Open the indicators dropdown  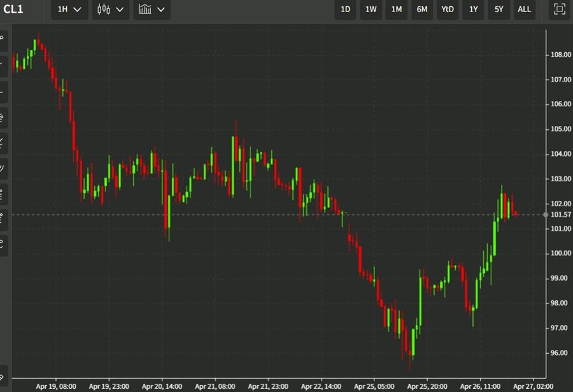[152, 10]
